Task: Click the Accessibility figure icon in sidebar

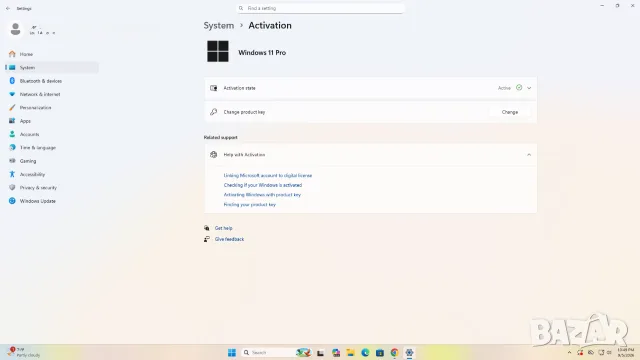Action: tap(12, 174)
